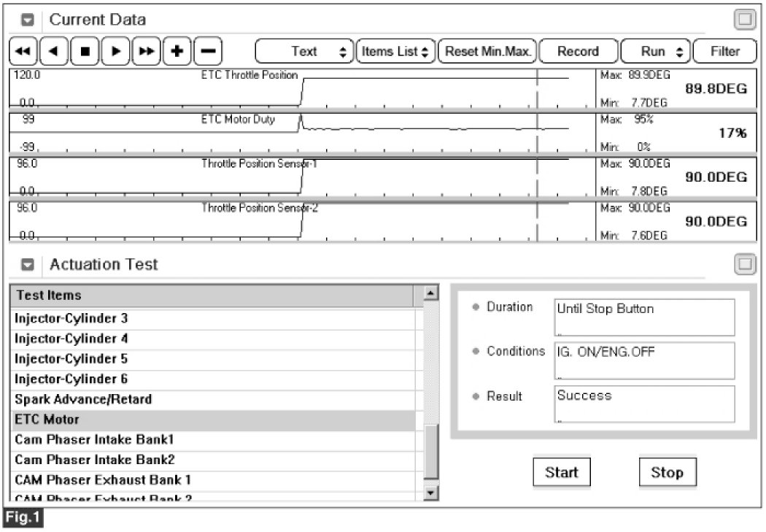Collapse the Actuation Test section
Image resolution: width=766 pixels, height=532 pixels.
[x=27, y=265]
